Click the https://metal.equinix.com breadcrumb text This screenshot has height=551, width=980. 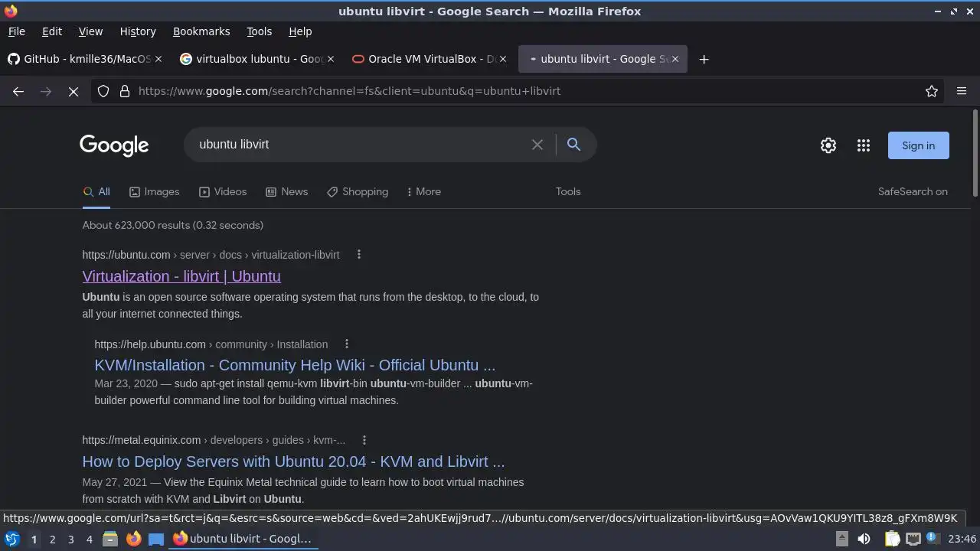tap(142, 440)
